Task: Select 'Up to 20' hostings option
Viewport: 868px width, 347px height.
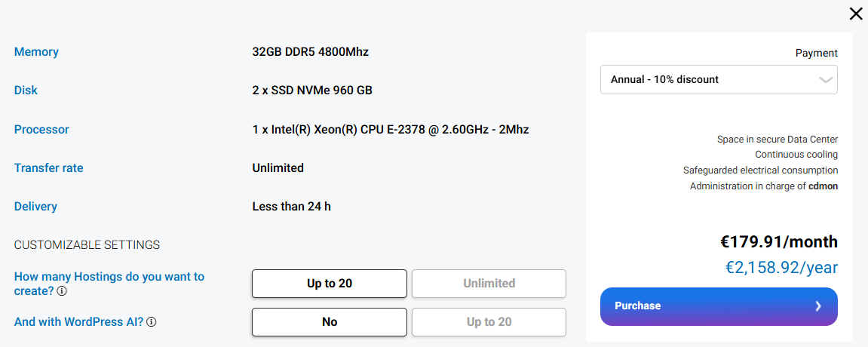Action: coord(329,284)
